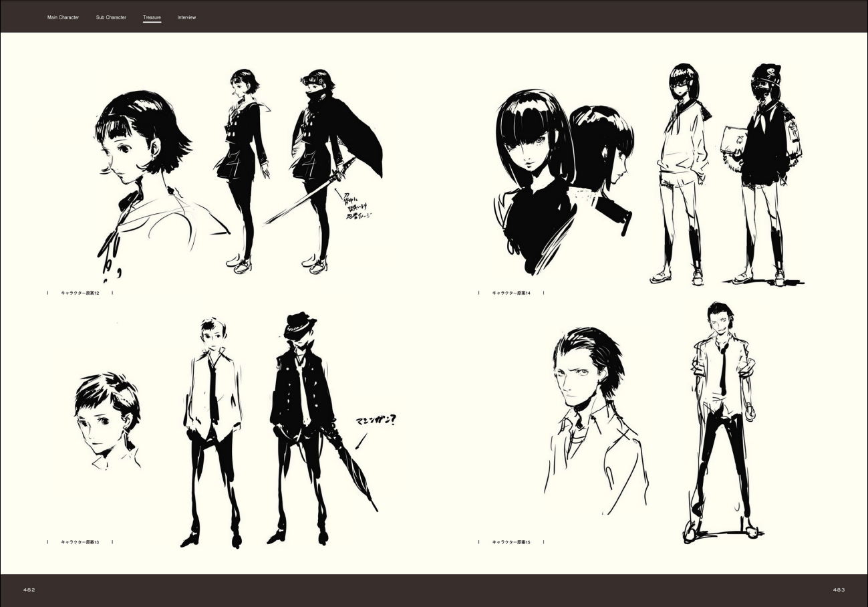868x607 pixels.
Task: Select the caped girl with sword sketch
Action: [324, 170]
